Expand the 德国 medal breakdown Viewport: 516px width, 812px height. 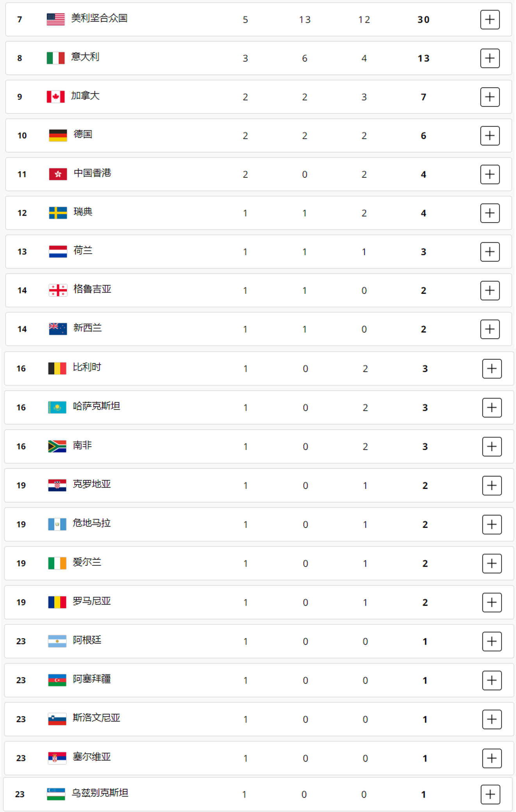[490, 136]
